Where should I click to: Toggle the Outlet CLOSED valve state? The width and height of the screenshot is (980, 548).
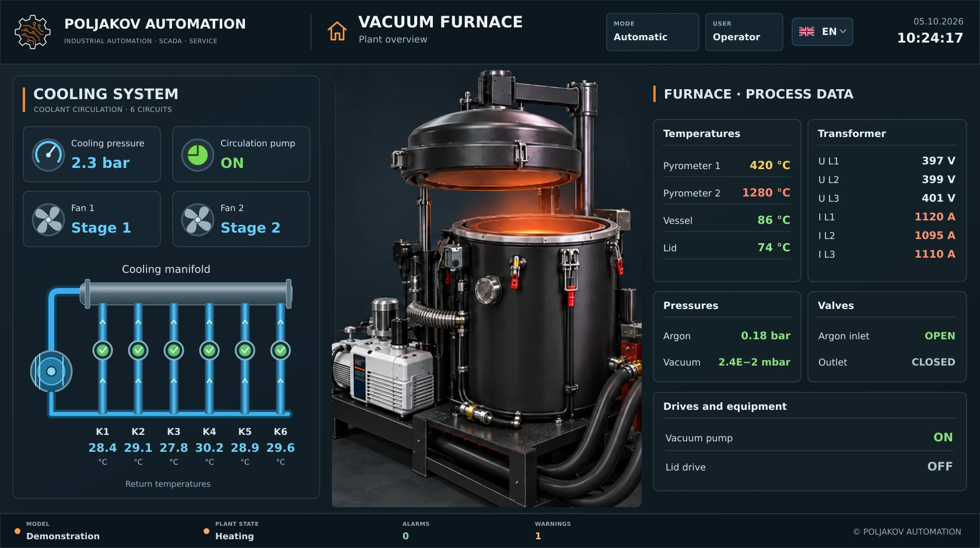tap(933, 362)
